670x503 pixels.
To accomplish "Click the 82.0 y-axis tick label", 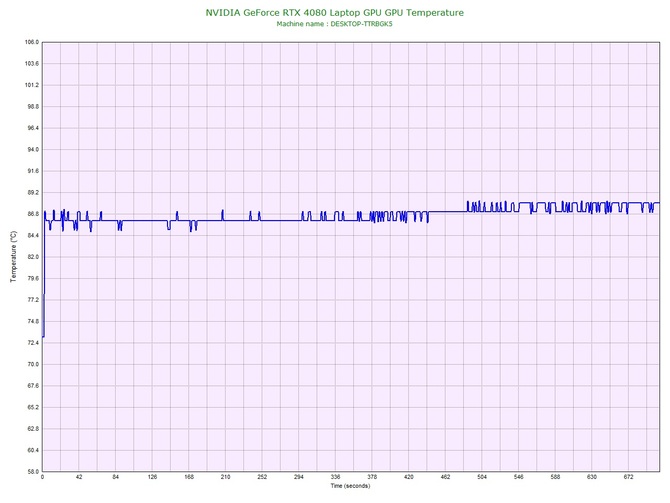I will (33, 257).
